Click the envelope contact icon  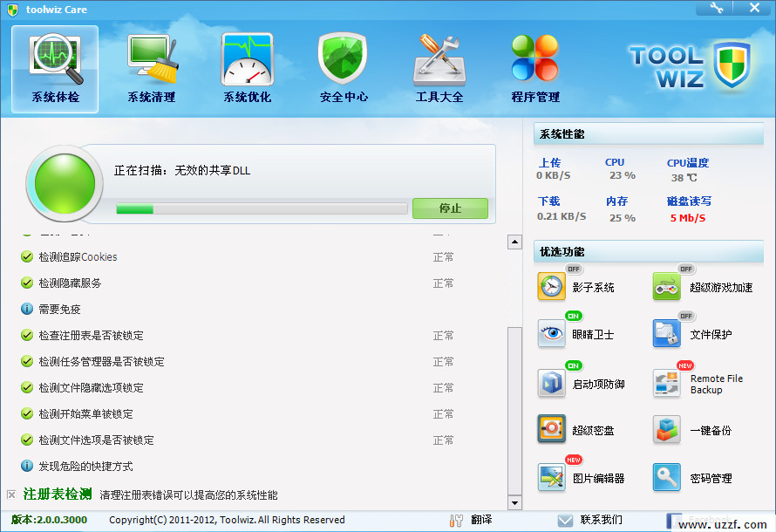[565, 520]
